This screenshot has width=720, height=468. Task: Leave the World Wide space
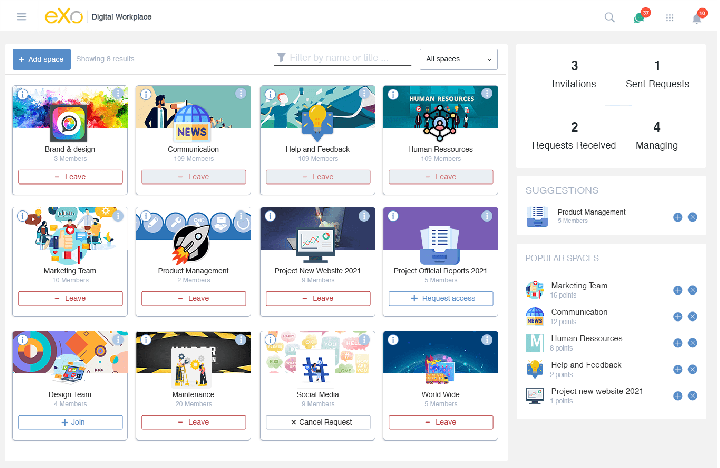441,422
